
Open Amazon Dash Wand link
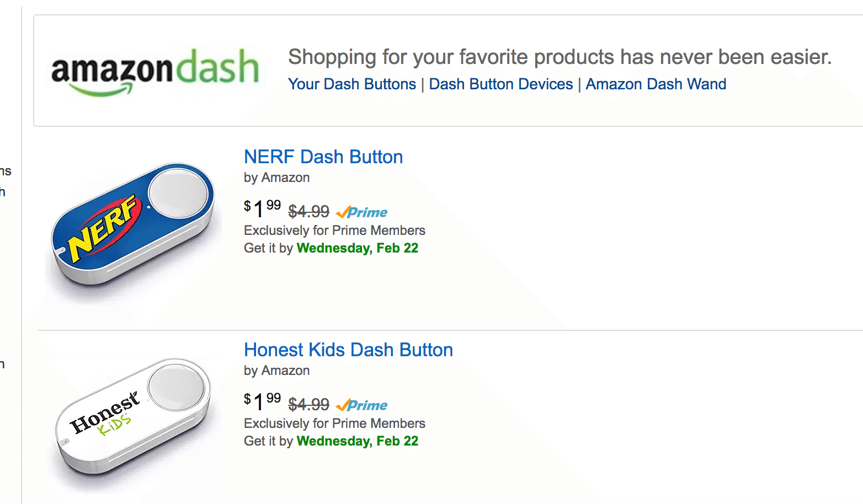pyautogui.click(x=656, y=84)
